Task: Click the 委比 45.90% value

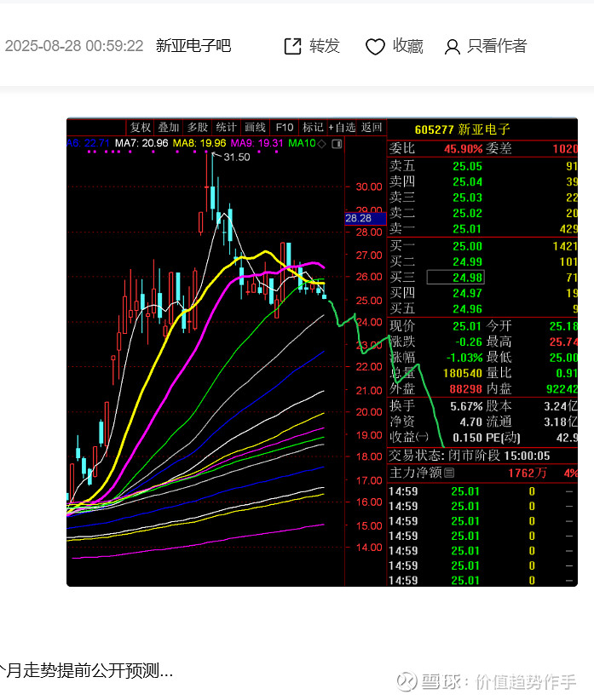Action: 463,149
